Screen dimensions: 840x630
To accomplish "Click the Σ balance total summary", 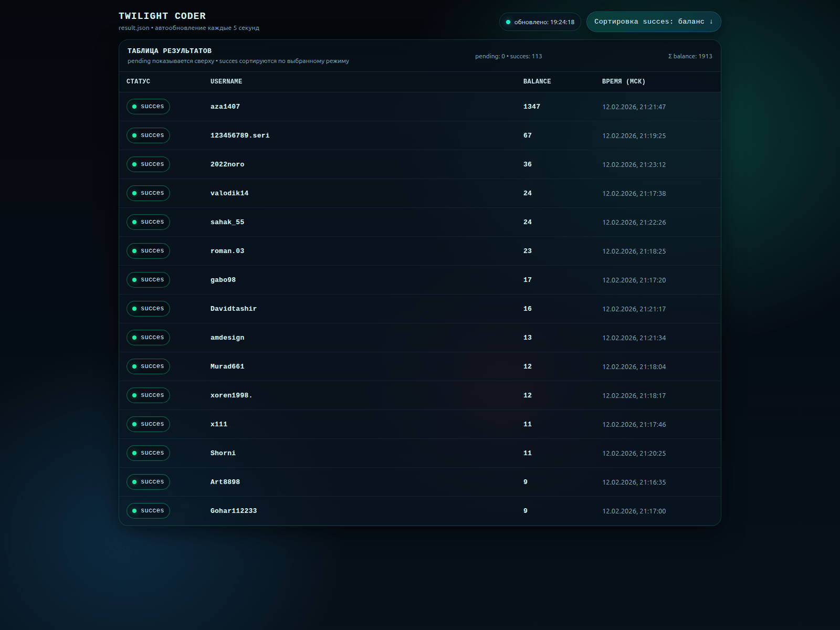I will click(x=690, y=56).
